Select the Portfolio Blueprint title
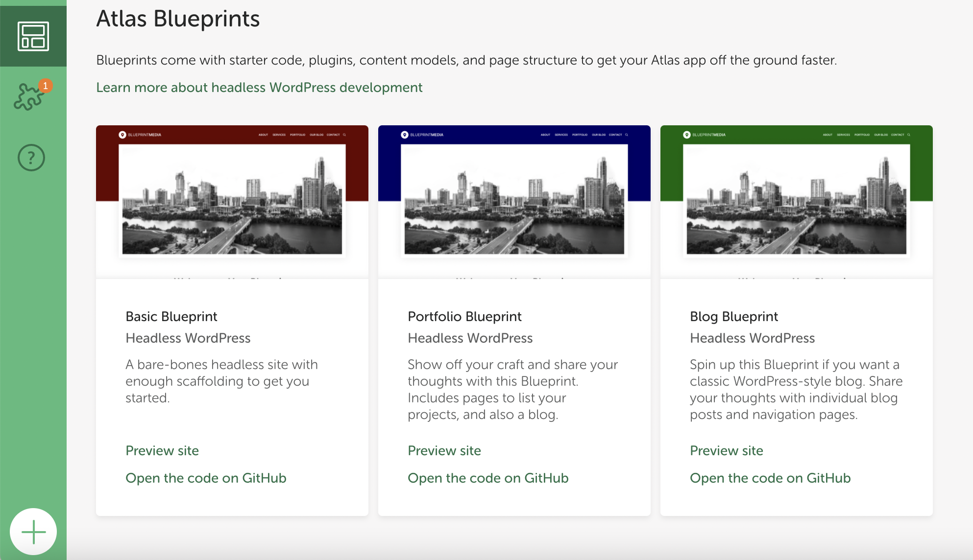 coord(464,316)
